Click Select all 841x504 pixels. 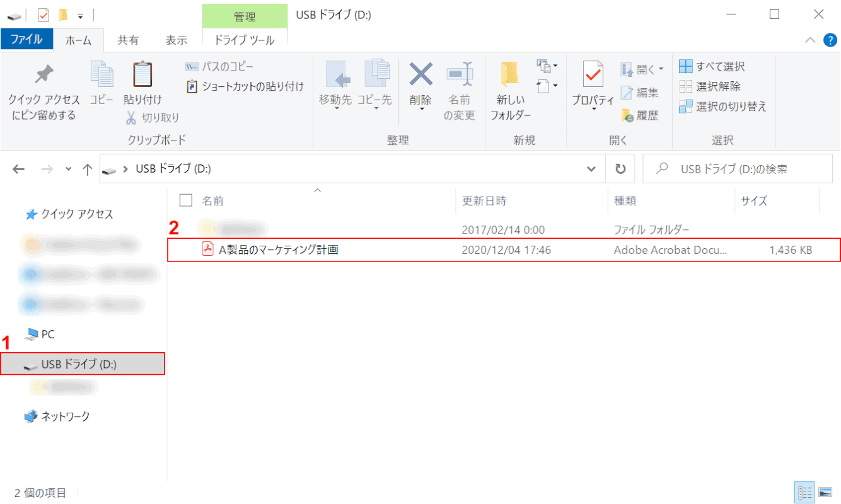(x=712, y=66)
